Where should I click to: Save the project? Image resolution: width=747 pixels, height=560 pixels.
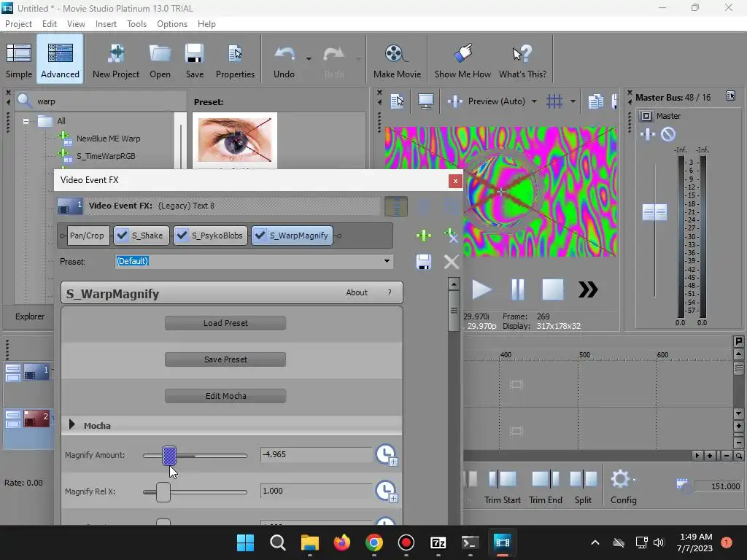(x=194, y=61)
